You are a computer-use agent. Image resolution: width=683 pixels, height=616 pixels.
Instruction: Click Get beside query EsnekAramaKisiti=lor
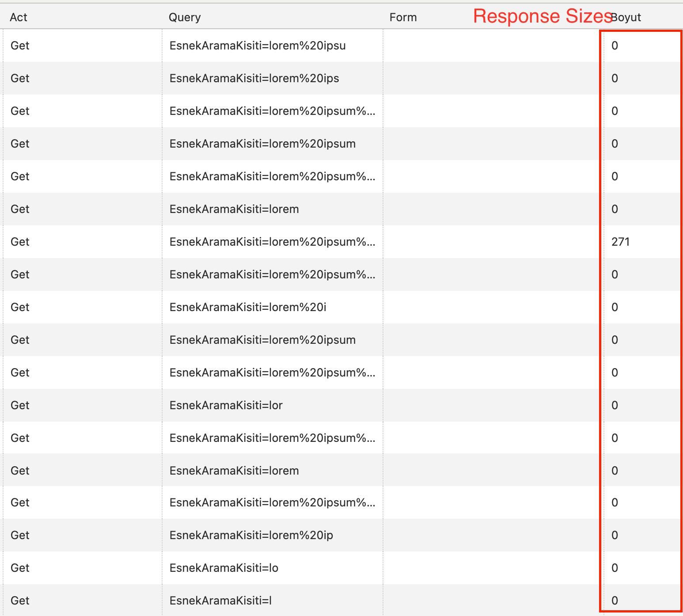20,405
